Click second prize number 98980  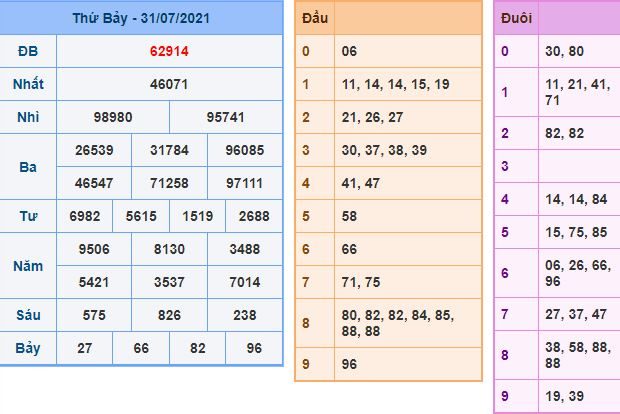point(113,117)
